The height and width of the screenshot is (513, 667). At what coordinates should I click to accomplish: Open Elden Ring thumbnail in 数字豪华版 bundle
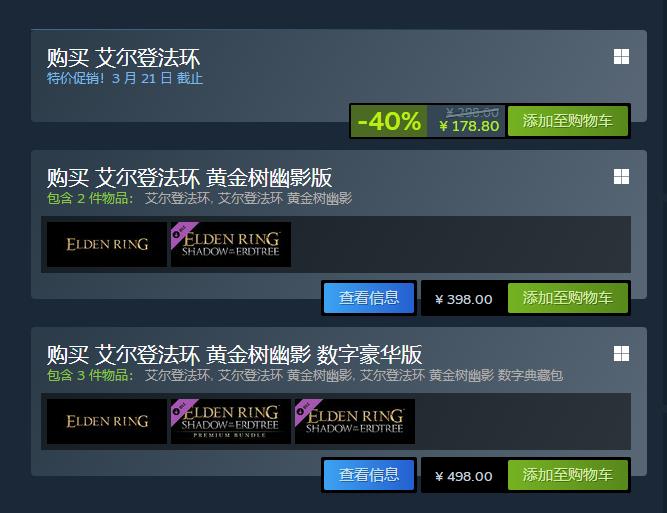coord(107,421)
